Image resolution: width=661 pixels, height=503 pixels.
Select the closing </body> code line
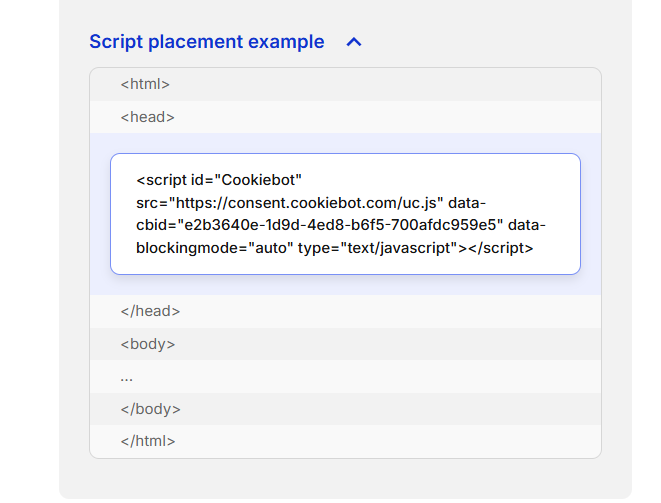(x=150, y=409)
